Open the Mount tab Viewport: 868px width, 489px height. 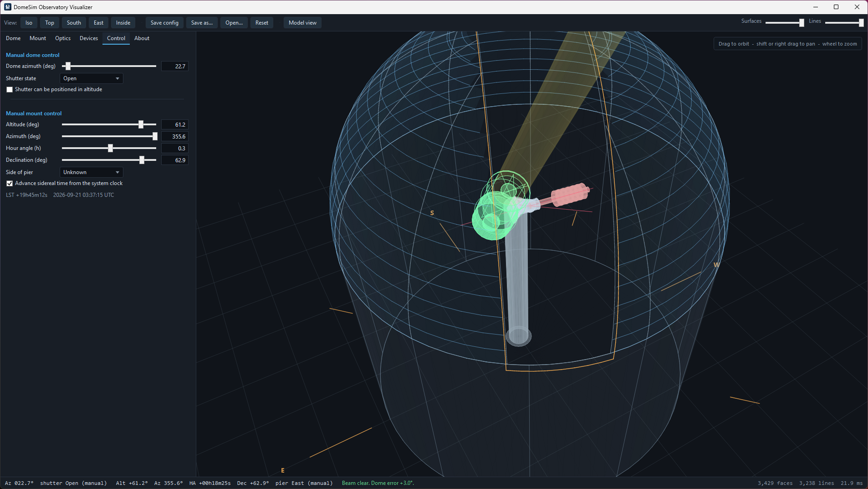38,38
